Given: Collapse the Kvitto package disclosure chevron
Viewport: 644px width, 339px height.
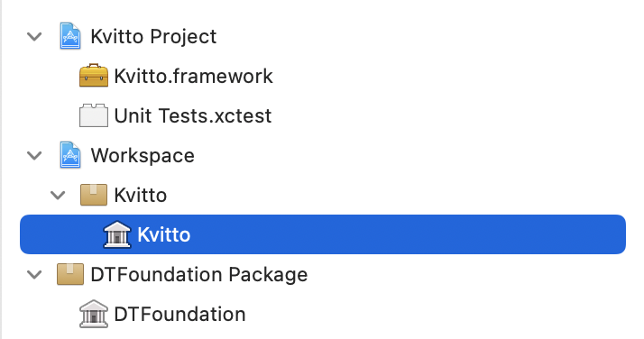Looking at the screenshot, I should pyautogui.click(x=58, y=195).
